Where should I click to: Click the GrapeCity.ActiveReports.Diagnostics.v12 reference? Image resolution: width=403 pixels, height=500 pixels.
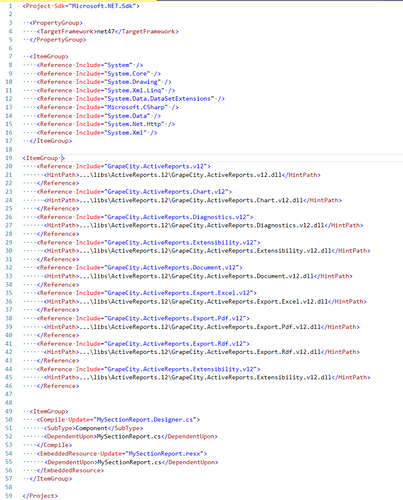145,217
